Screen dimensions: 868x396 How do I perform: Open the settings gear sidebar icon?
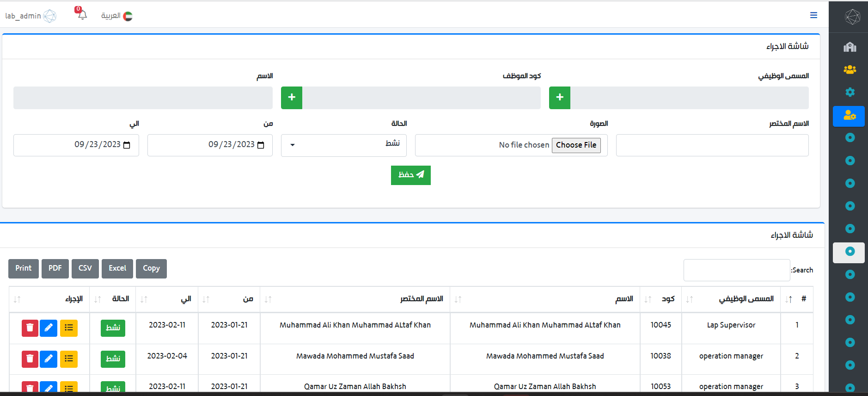(x=850, y=92)
